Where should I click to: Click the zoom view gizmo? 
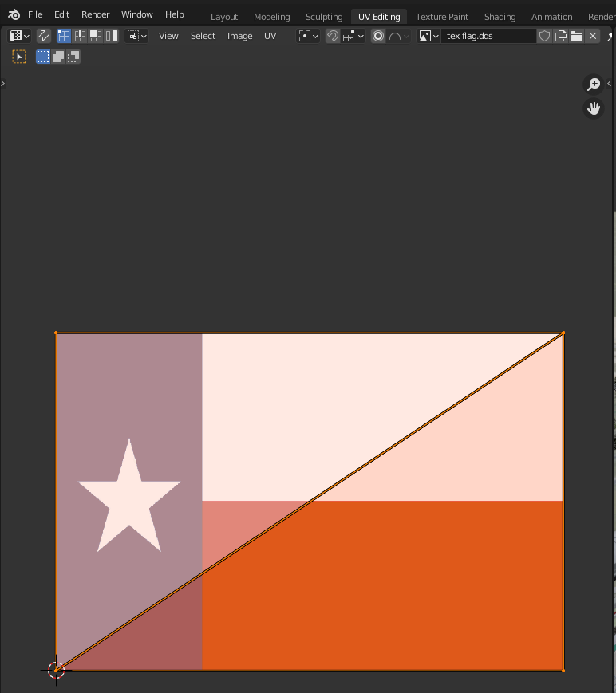click(x=594, y=84)
